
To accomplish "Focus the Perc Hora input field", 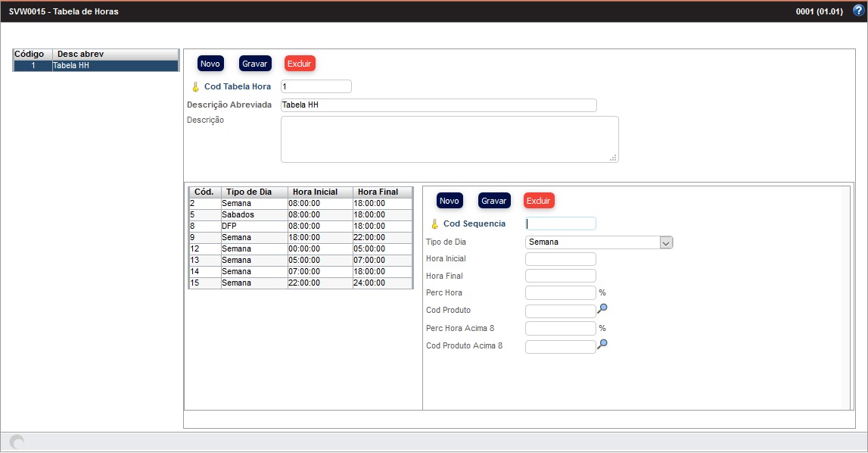I will 560,292.
